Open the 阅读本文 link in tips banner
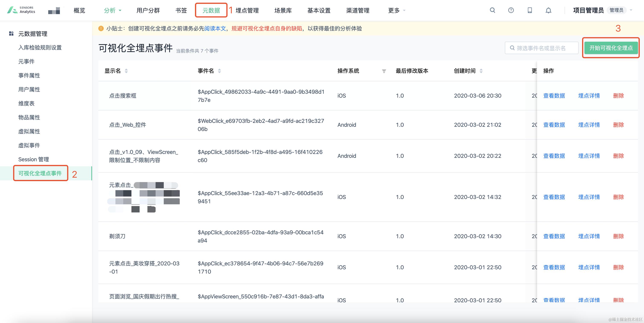 pyautogui.click(x=215, y=29)
